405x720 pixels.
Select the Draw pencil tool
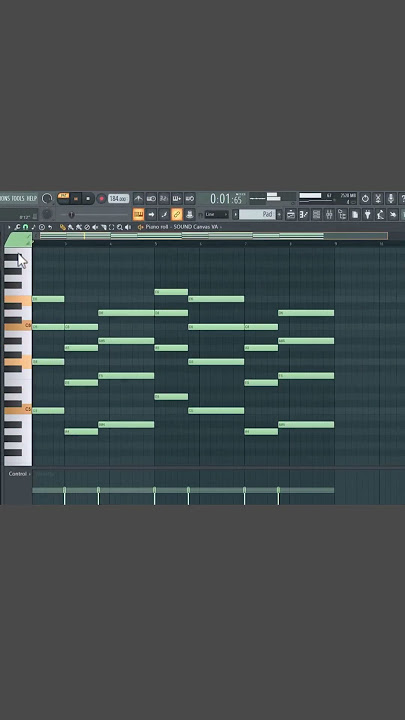63,227
